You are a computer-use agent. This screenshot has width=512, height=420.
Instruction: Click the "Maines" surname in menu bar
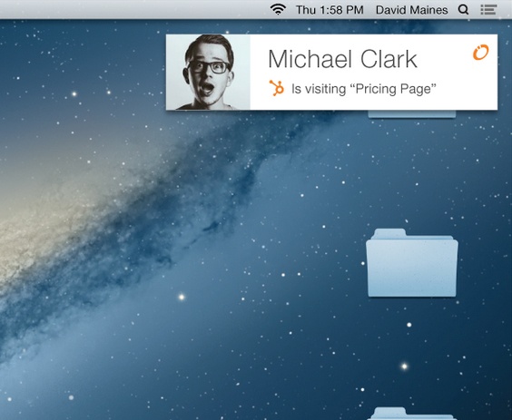click(429, 10)
